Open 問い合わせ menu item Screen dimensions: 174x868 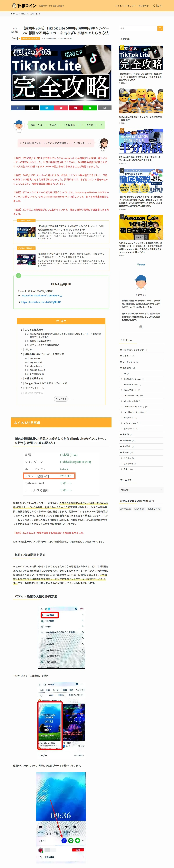tap(143, 6)
